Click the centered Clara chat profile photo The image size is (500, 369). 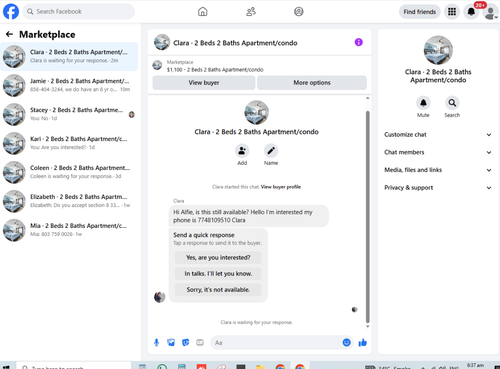[x=256, y=112]
